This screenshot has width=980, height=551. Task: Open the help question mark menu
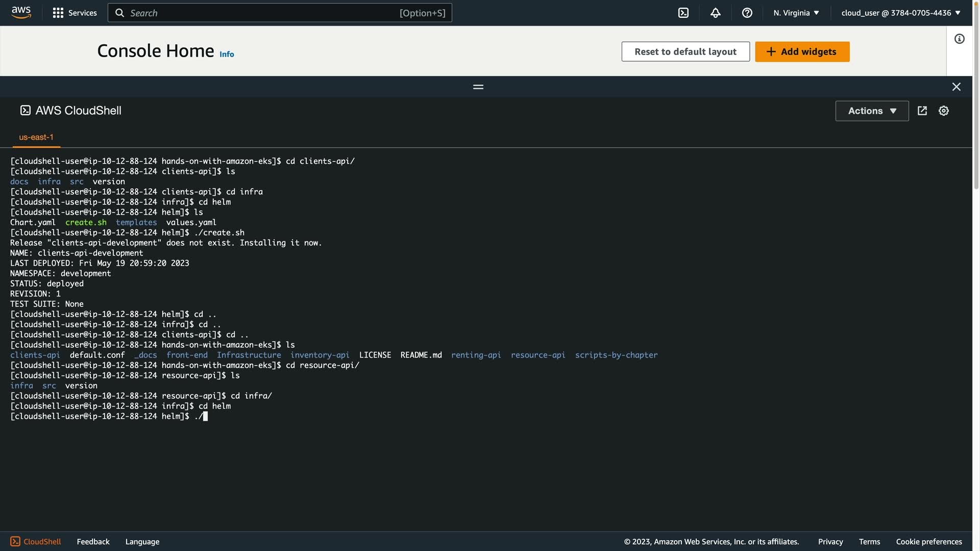coord(747,13)
